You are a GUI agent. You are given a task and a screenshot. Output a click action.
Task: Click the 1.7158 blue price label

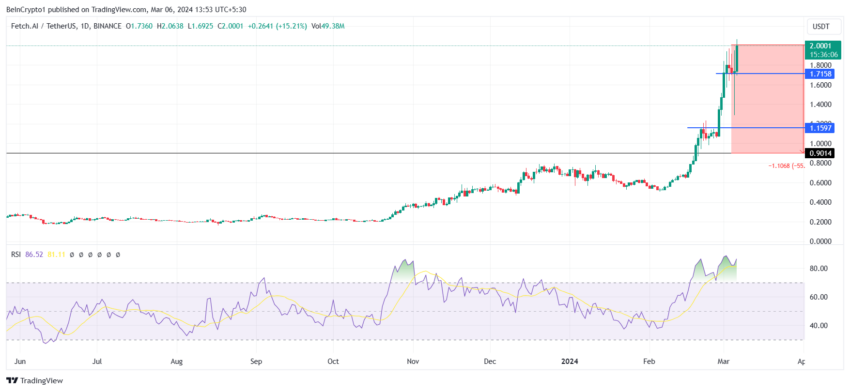pos(819,73)
